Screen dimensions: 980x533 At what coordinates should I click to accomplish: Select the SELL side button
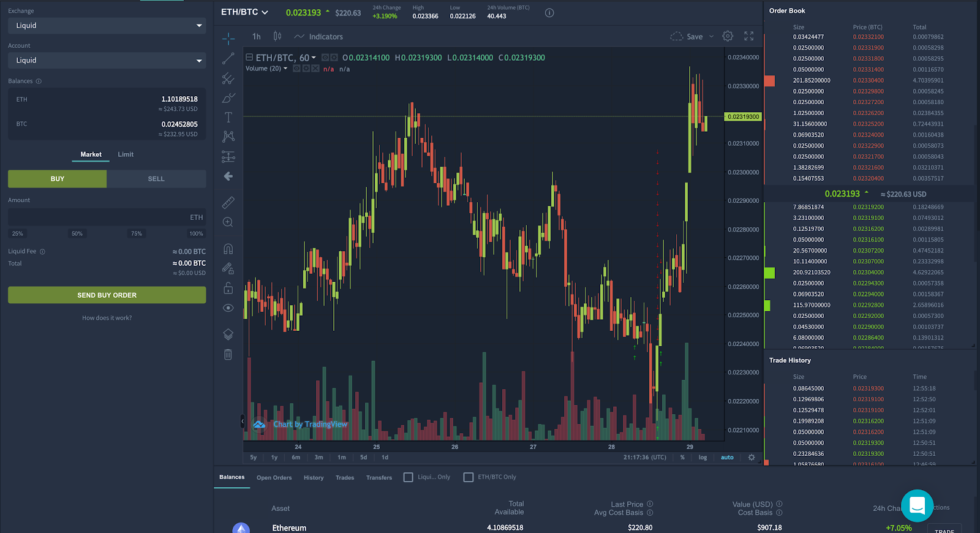click(x=156, y=179)
